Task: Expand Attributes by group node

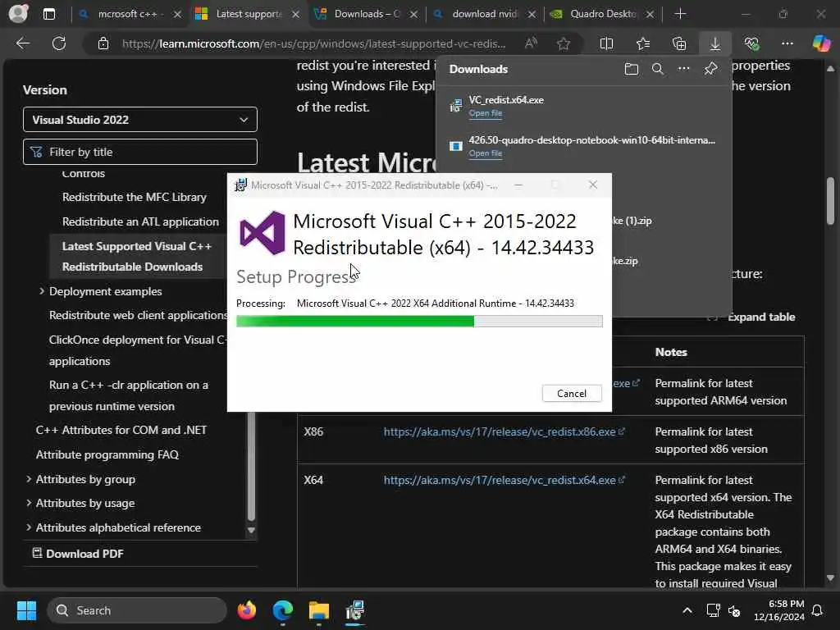Action: pyautogui.click(x=29, y=479)
